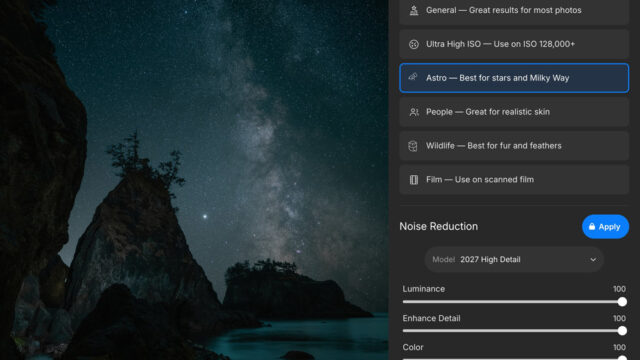Click the Luminance label
This screenshot has height=360, width=640.
click(424, 289)
